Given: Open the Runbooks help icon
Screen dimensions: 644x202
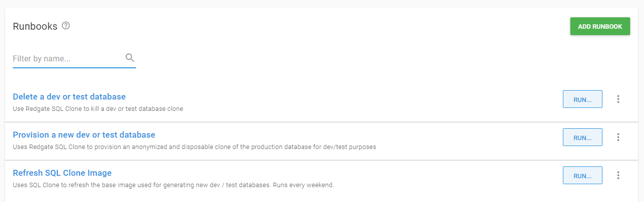Looking at the screenshot, I should pyautogui.click(x=66, y=26).
